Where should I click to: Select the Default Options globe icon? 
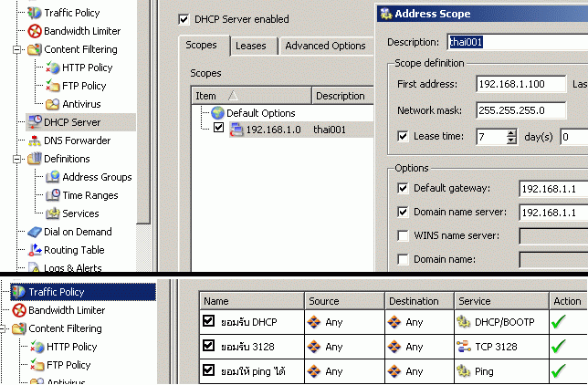217,113
